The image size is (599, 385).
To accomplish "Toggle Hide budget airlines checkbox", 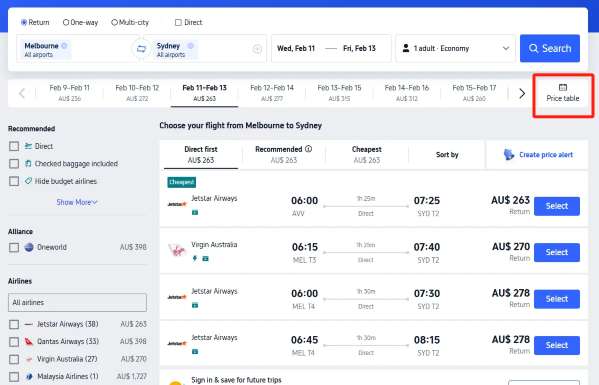I will tap(14, 181).
